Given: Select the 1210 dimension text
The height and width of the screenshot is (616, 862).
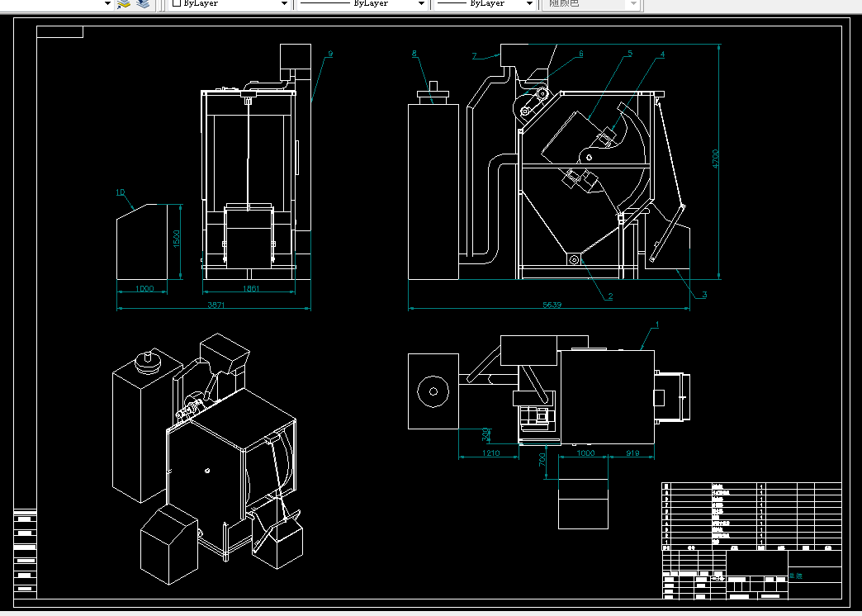Looking at the screenshot, I should pyautogui.click(x=491, y=453).
